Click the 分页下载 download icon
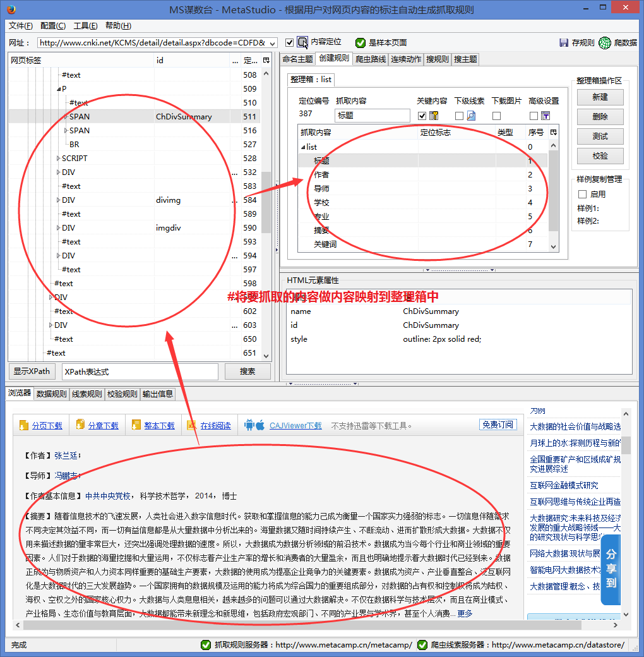 point(24,425)
